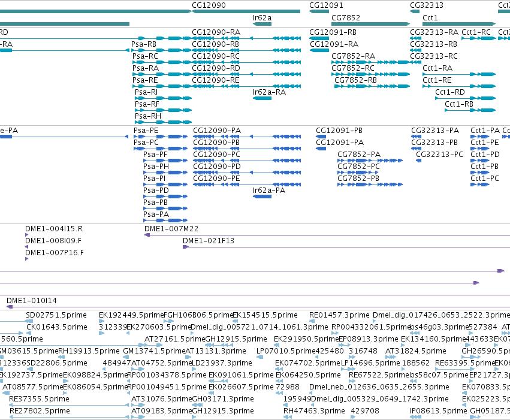Click the CG7852 gene name in top track
Image resolution: width=510 pixels, height=420 pixels.
tap(346, 17)
